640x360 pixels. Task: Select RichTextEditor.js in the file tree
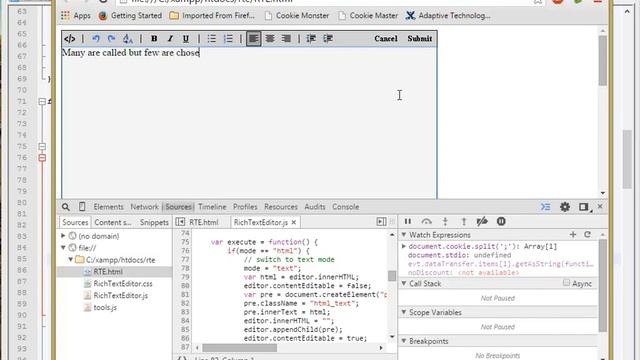click(x=120, y=295)
